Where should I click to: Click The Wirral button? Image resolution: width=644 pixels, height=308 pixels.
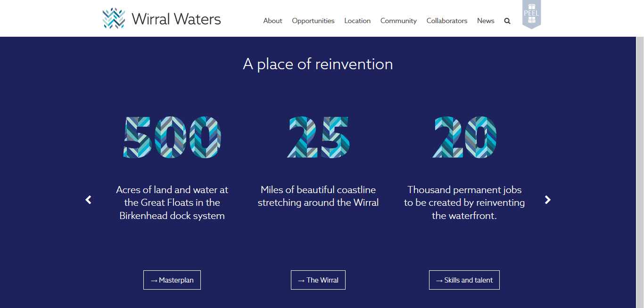coord(318,280)
